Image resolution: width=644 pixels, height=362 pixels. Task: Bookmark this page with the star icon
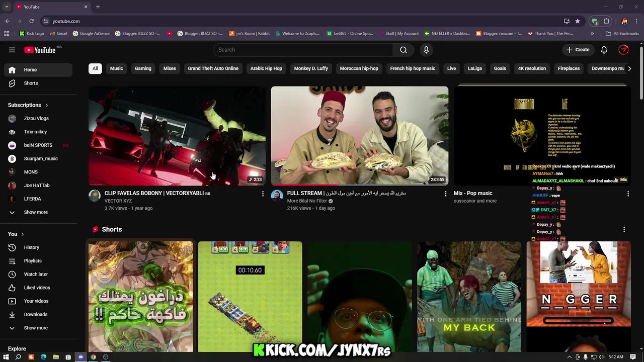578,21
